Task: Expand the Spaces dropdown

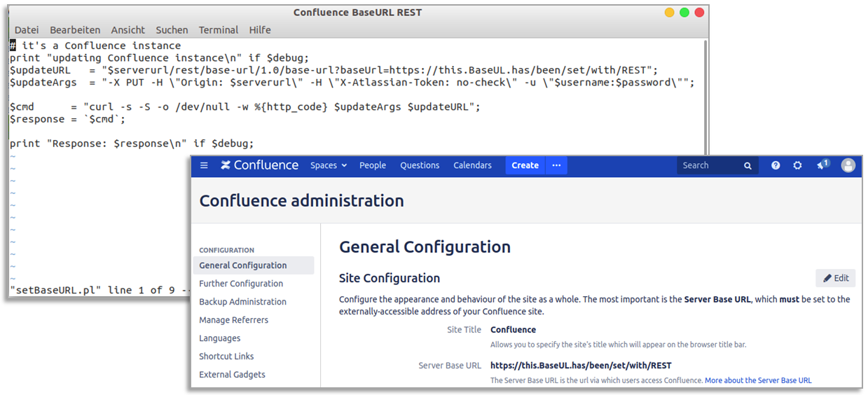Action: (329, 165)
